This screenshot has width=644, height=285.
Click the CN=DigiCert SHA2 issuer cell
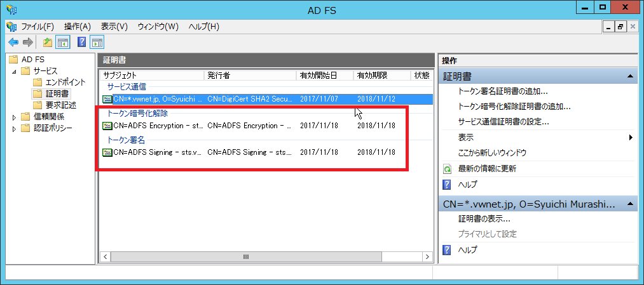[x=251, y=99]
